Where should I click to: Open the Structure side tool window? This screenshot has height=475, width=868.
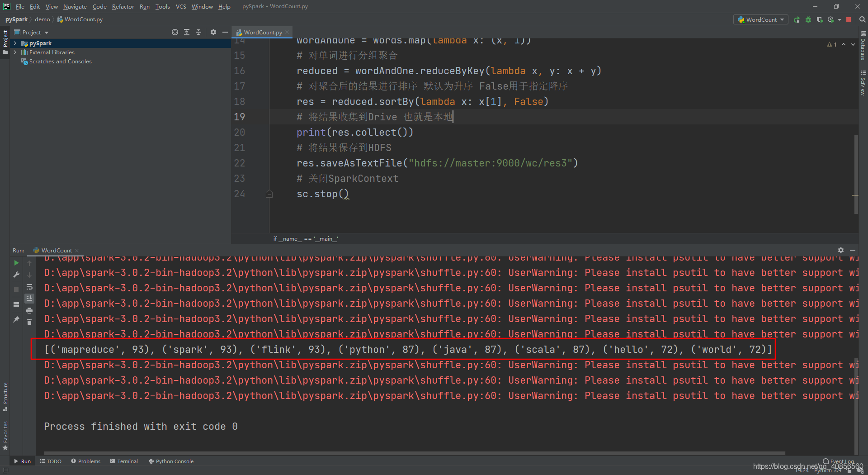[x=5, y=397]
